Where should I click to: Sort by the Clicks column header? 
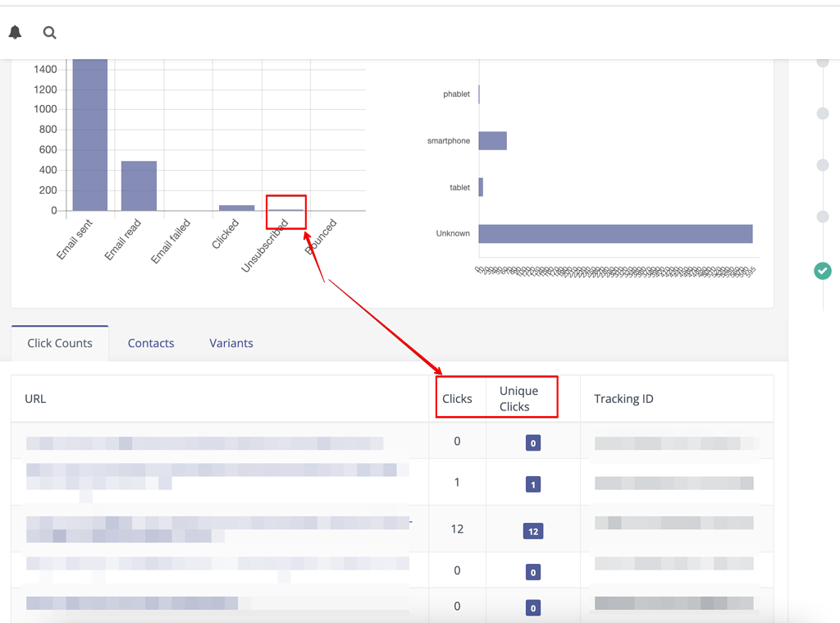[x=458, y=398]
